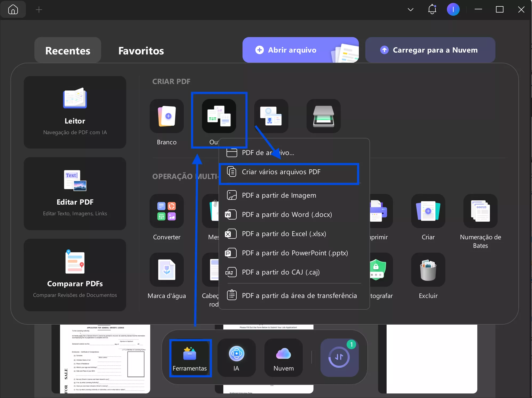
Task: Click the Numeração de Bates icon
Action: [480, 211]
